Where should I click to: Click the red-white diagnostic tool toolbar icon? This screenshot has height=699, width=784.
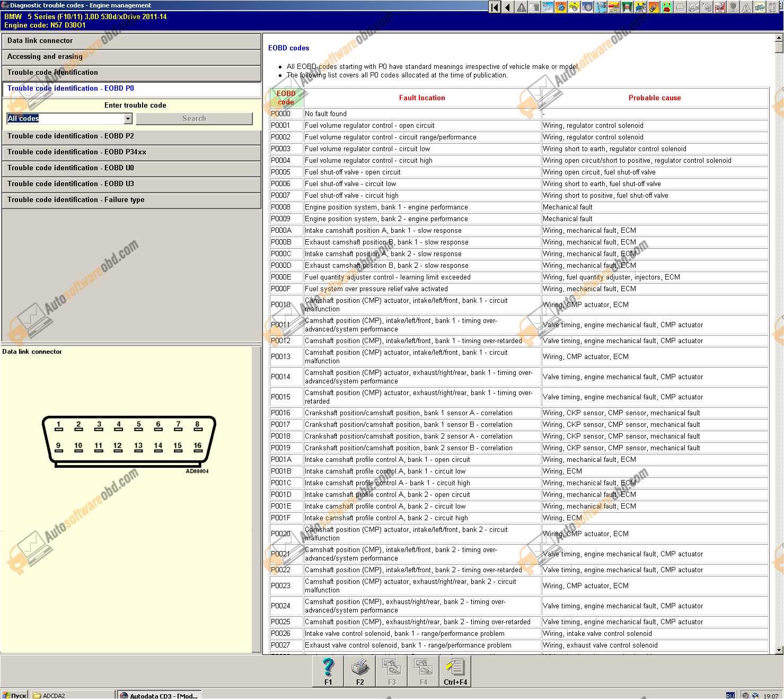click(x=720, y=7)
